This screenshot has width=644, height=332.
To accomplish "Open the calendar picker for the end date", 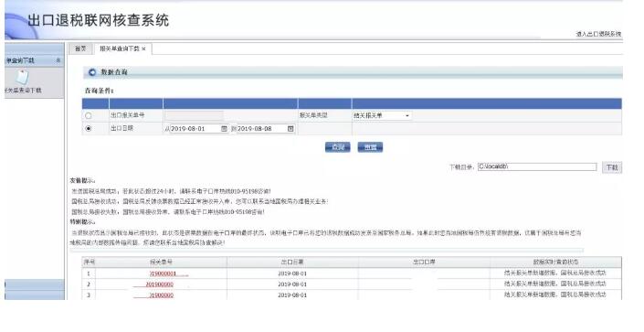I will pyautogui.click(x=290, y=128).
